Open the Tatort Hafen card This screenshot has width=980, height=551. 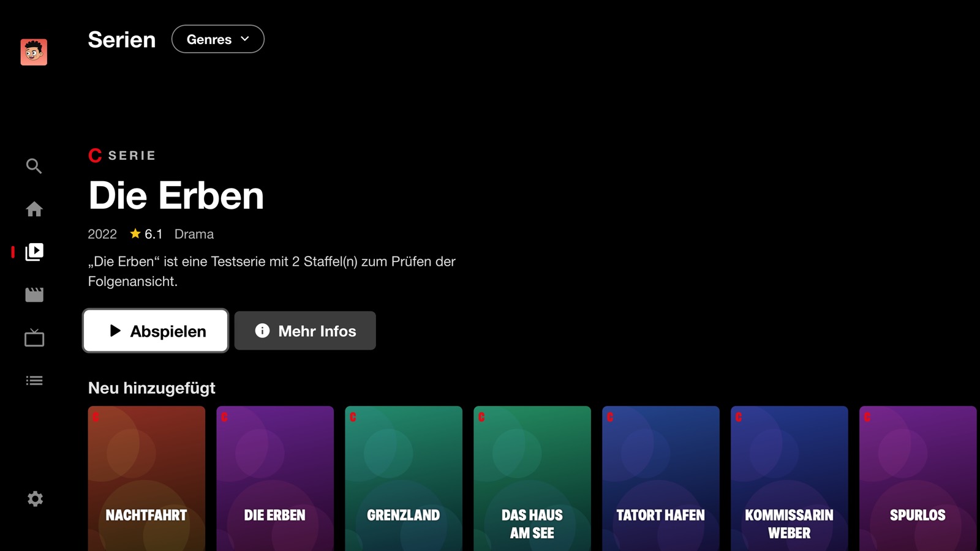point(661,478)
